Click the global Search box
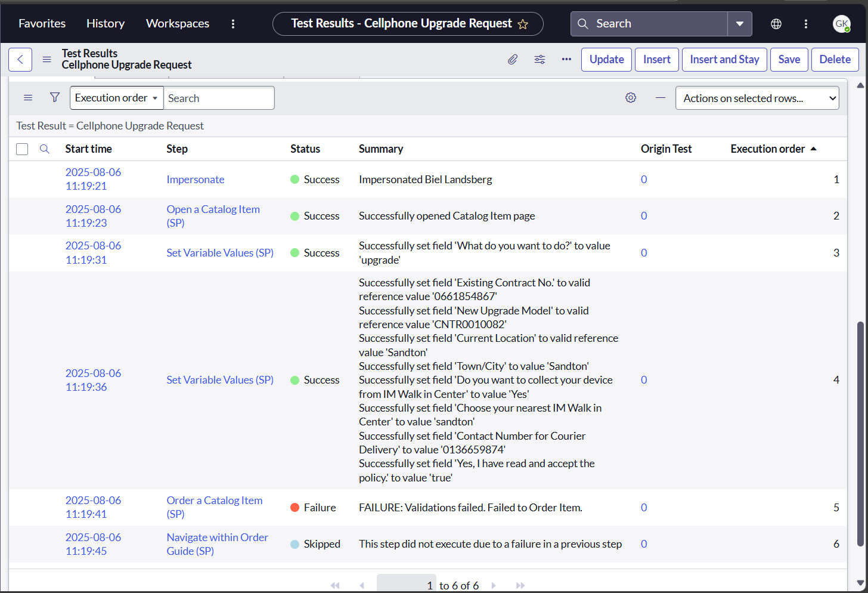This screenshot has height=593, width=868. pos(649,24)
